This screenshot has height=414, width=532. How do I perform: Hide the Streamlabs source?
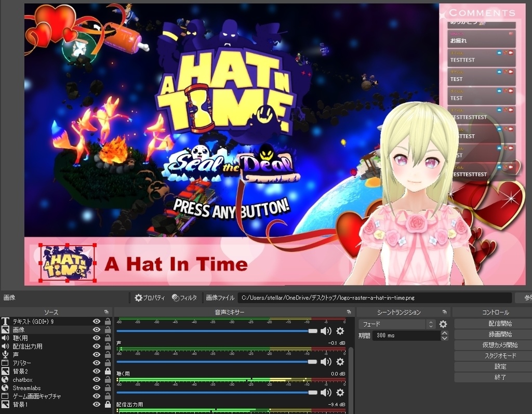pyautogui.click(x=97, y=388)
